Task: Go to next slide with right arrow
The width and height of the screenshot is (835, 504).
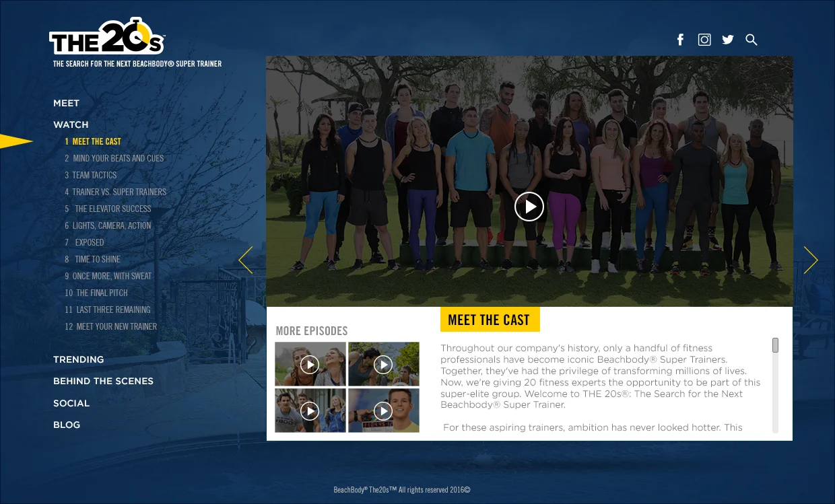Action: click(x=811, y=260)
